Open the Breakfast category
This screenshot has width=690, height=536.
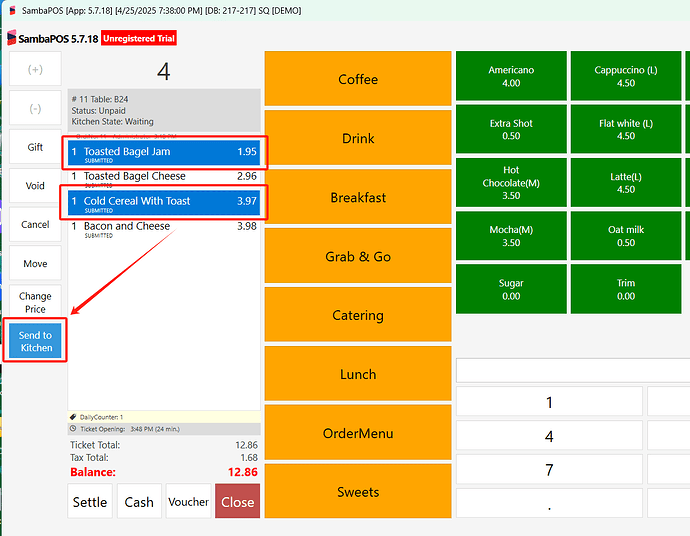[x=358, y=197]
